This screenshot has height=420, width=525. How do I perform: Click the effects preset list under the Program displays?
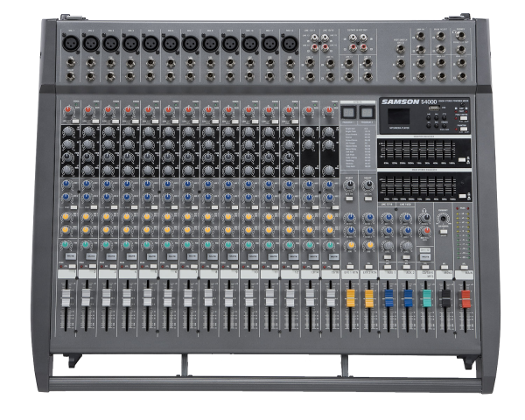click(358, 147)
